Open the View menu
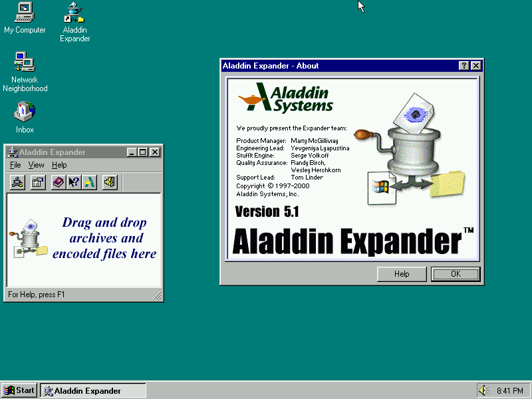This screenshot has width=532, height=399. coord(36,165)
